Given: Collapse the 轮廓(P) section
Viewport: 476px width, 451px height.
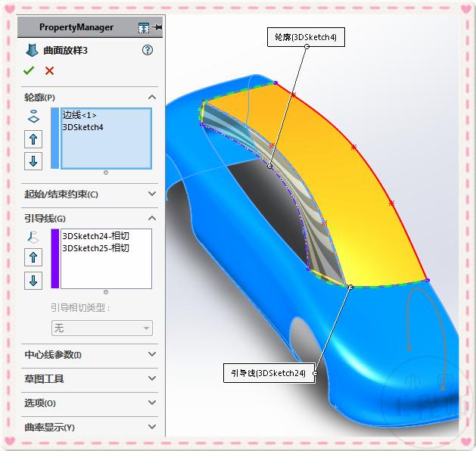Looking at the screenshot, I should point(152,98).
